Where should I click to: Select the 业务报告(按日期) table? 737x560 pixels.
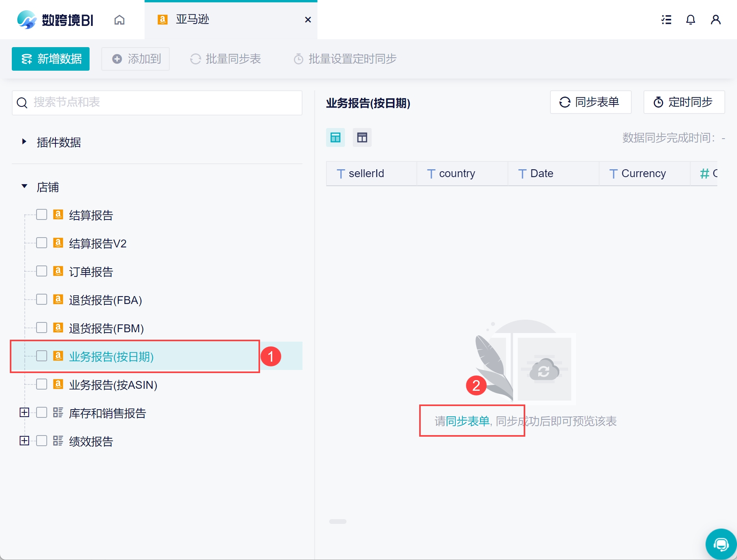coord(111,357)
